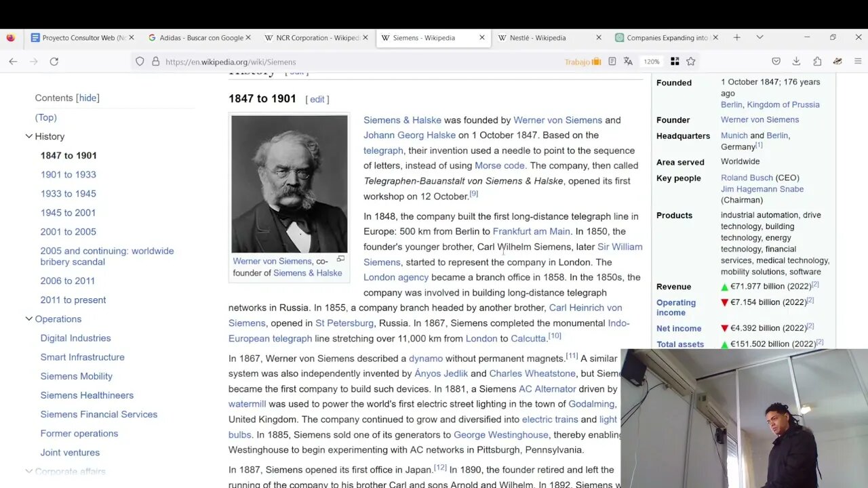Image resolution: width=868 pixels, height=488 pixels.
Task: Switch to Nestlé Wikipedia tab
Action: coord(549,38)
